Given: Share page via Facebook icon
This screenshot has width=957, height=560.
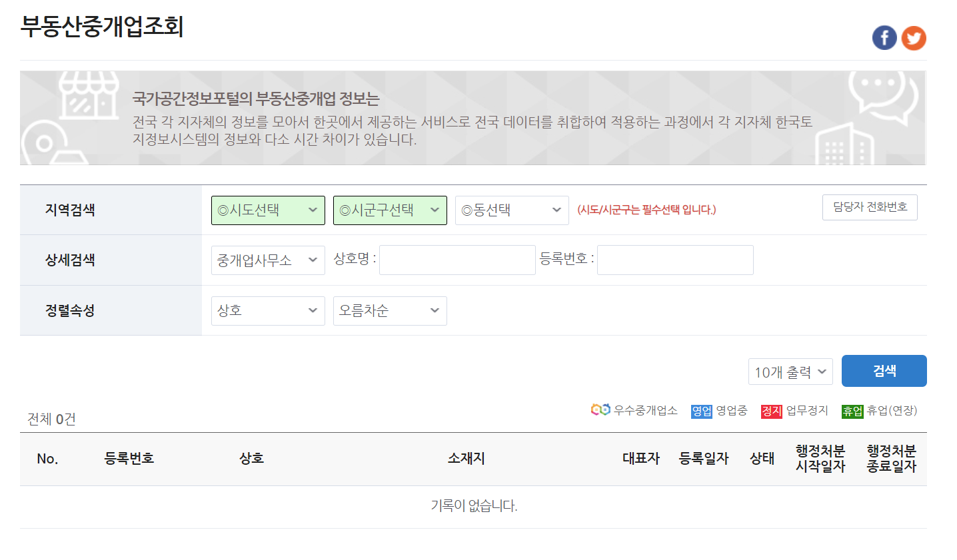Looking at the screenshot, I should pos(884,38).
